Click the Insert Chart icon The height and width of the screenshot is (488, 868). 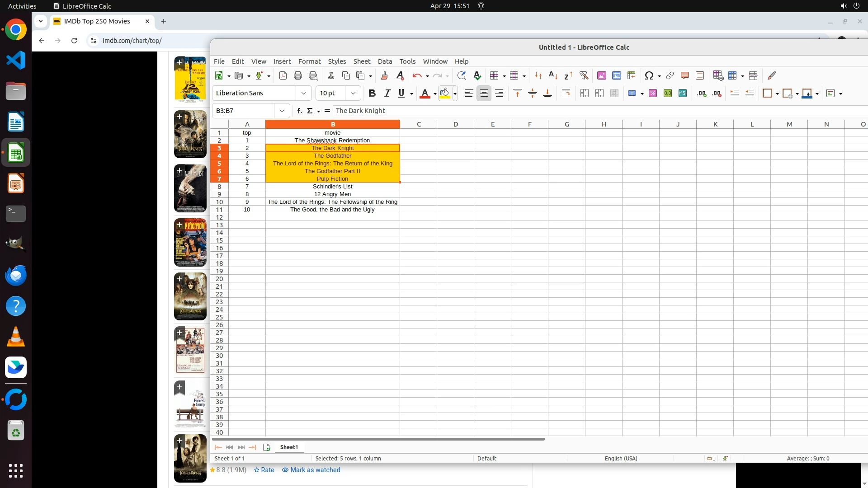point(616,75)
